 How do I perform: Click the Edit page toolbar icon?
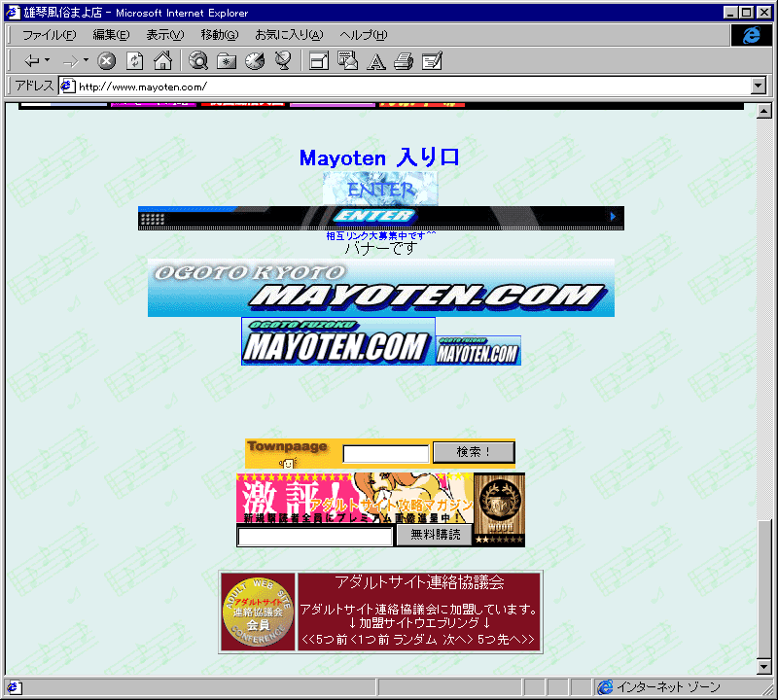432,61
